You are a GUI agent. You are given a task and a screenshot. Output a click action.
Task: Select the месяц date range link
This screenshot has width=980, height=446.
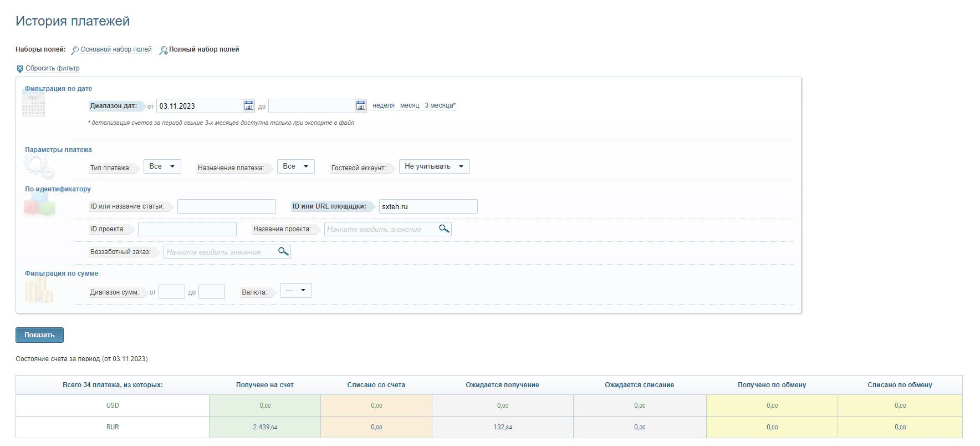pos(410,105)
